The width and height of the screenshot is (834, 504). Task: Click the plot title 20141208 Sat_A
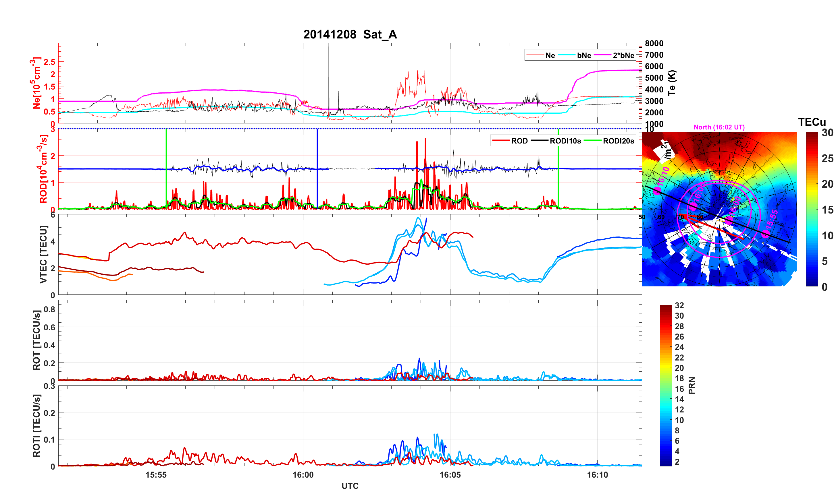click(350, 34)
